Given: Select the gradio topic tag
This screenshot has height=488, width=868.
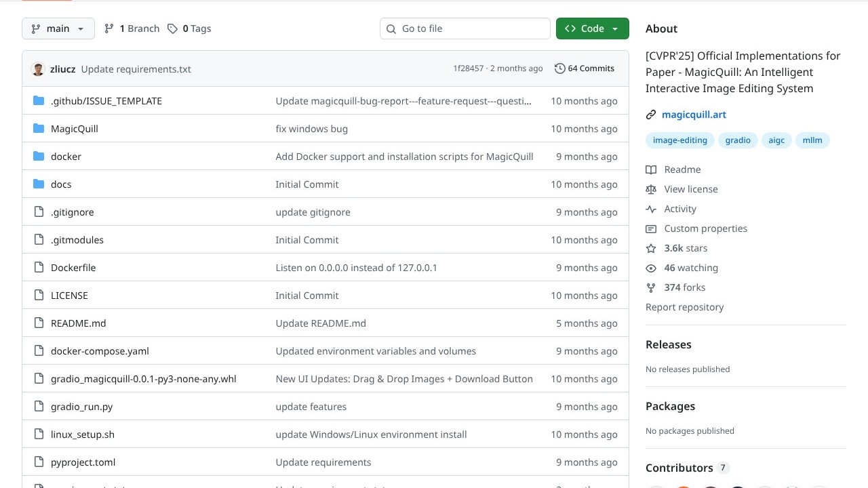Looking at the screenshot, I should click(x=738, y=140).
